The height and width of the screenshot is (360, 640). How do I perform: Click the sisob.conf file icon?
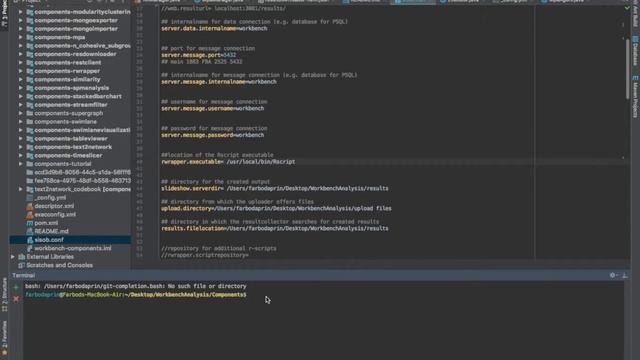click(x=30, y=240)
